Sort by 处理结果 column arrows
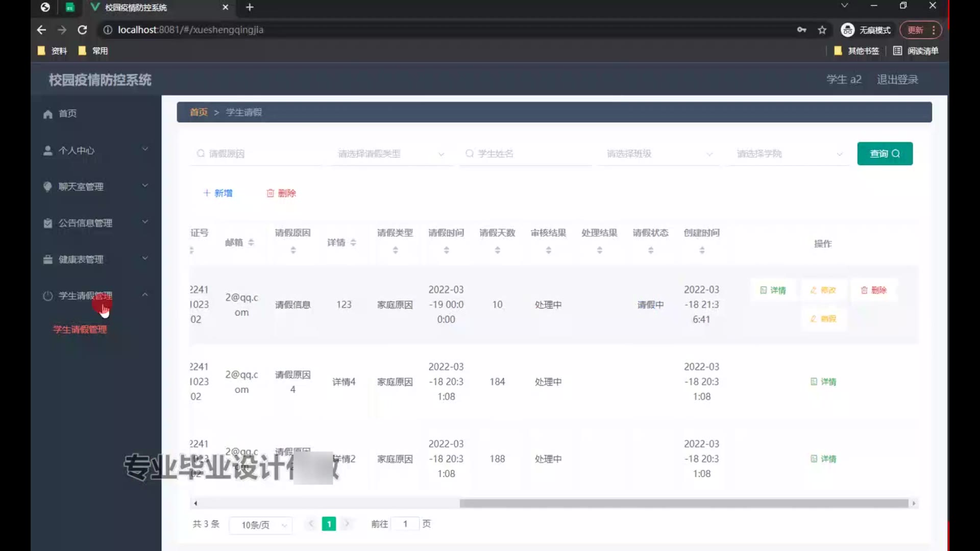Image resolution: width=980 pixels, height=551 pixels. coord(599,251)
